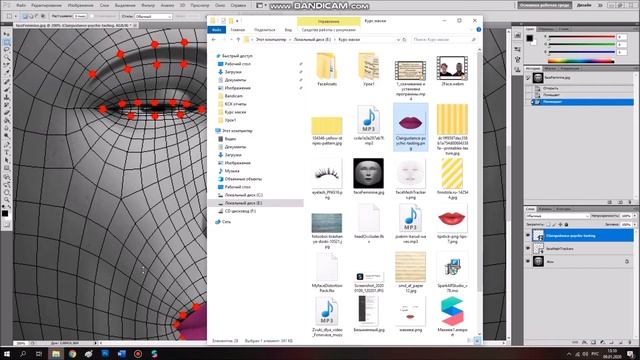The image size is (640, 360).
Task: Create a new layer in Layers panel
Action: tap(620, 342)
